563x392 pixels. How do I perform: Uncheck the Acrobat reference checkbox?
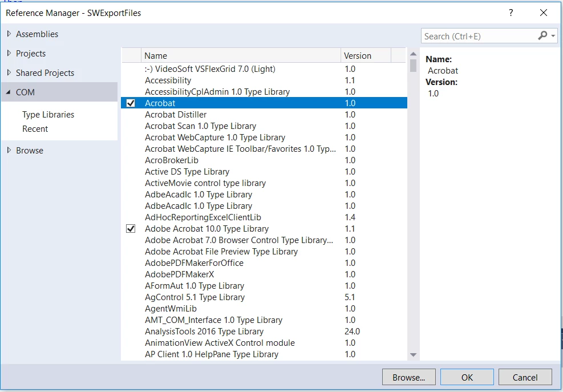(131, 103)
